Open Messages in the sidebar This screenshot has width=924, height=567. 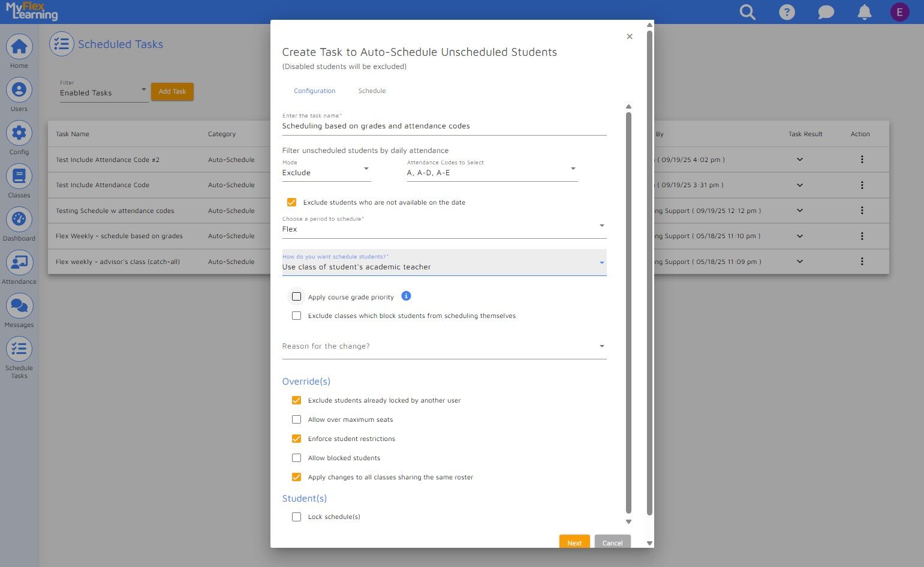coord(19,311)
